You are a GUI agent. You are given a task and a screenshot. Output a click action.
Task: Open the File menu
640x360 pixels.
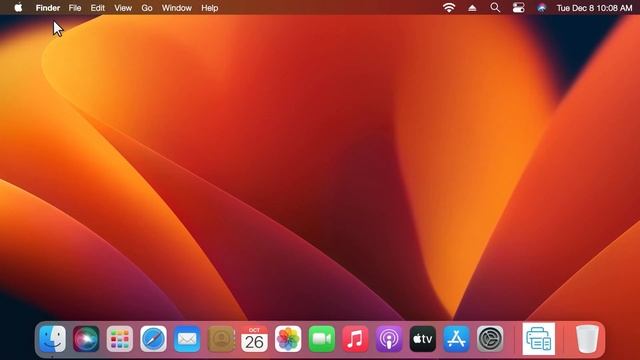(75, 8)
